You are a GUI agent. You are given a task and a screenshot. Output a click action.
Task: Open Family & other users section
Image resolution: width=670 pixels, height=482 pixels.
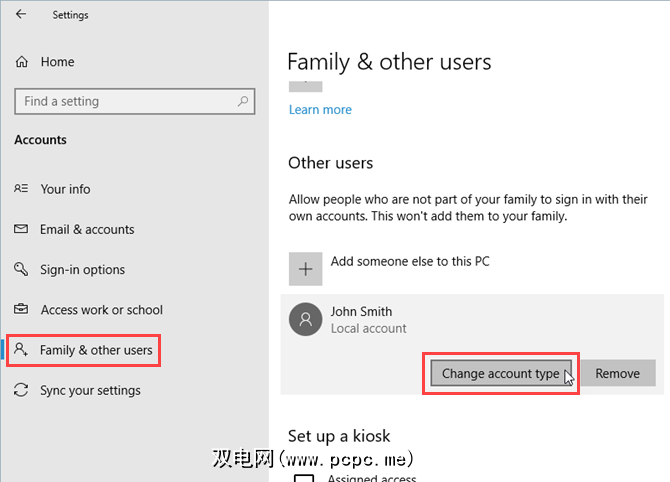click(96, 350)
